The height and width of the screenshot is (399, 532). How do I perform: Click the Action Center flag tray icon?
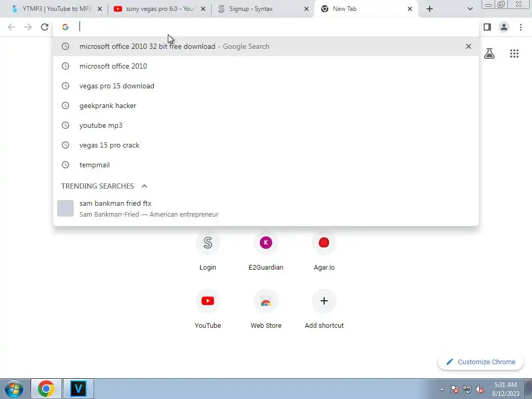(x=455, y=389)
